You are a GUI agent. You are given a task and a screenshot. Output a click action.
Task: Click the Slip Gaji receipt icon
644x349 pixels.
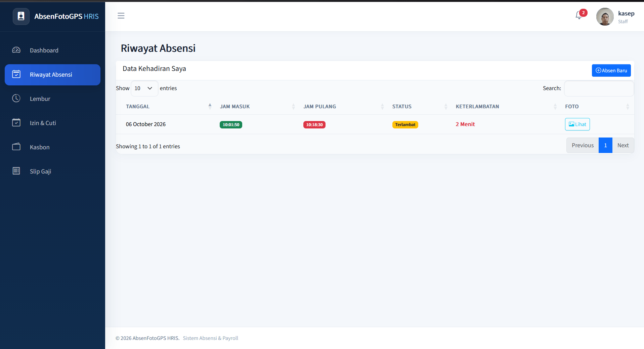16,171
